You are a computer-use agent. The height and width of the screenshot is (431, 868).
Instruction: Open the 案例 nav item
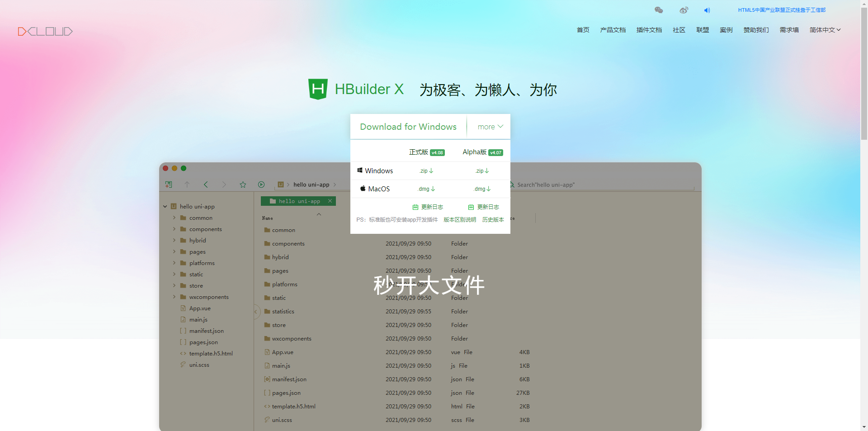click(x=726, y=30)
